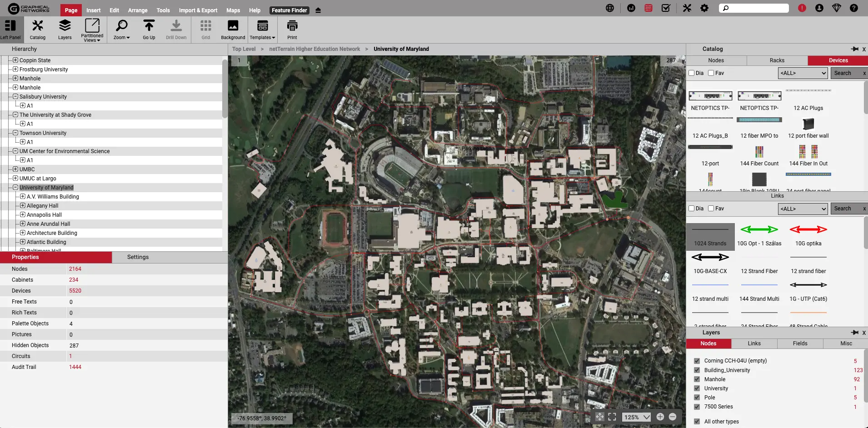Open the Layers toolbar icon

65,30
